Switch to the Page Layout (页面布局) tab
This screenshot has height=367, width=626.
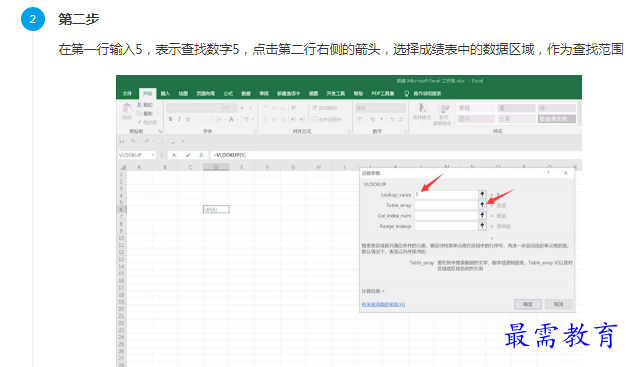(x=206, y=93)
